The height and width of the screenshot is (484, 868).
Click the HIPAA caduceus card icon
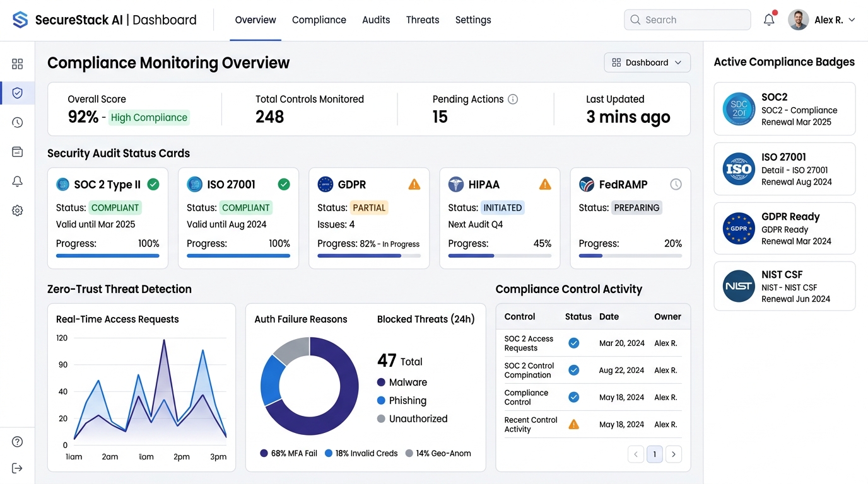455,184
